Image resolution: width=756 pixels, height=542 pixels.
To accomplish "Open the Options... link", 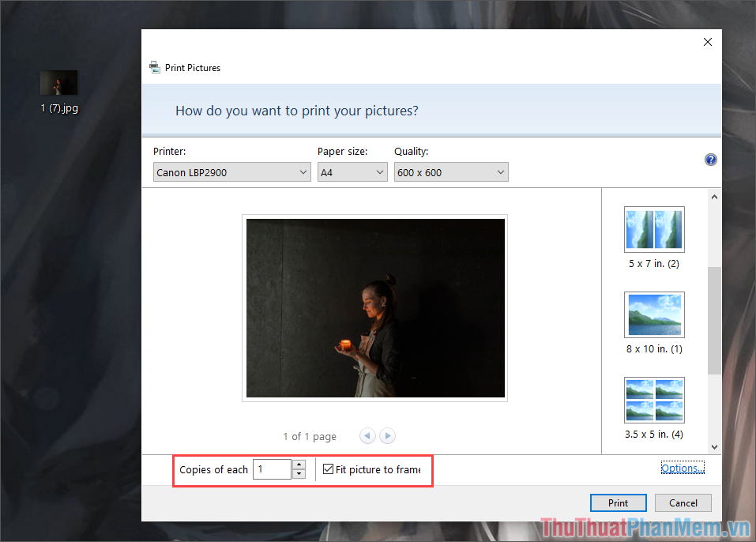I will tap(683, 468).
